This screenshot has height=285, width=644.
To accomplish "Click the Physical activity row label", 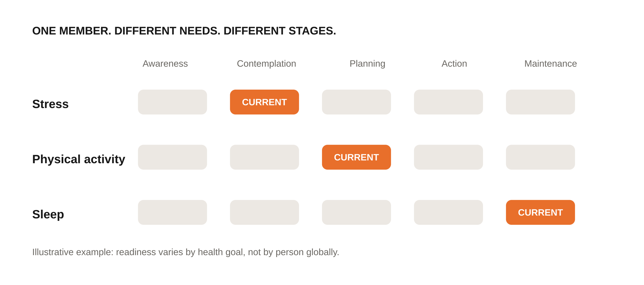I will tap(79, 159).
